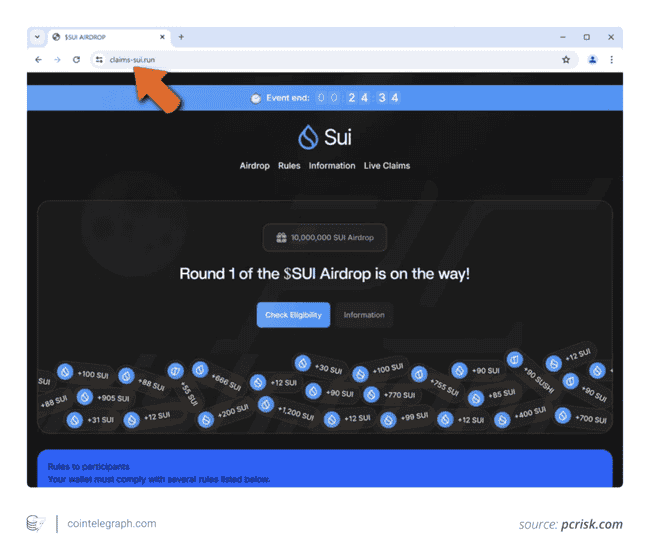Viewport: 650px width, 560px height.
Task: Bookmark page with the star icon
Action: pos(565,60)
